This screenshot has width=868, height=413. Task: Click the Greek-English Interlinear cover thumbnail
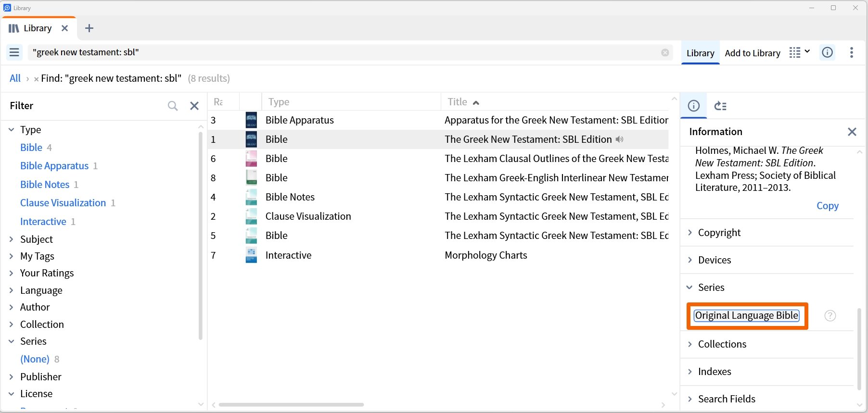point(251,178)
